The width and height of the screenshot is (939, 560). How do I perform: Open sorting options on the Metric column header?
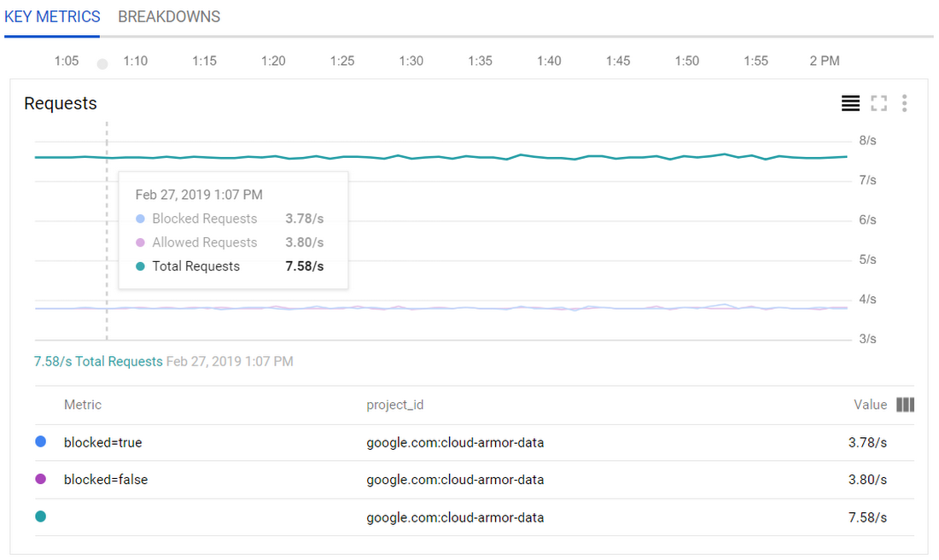pyautogui.click(x=82, y=405)
